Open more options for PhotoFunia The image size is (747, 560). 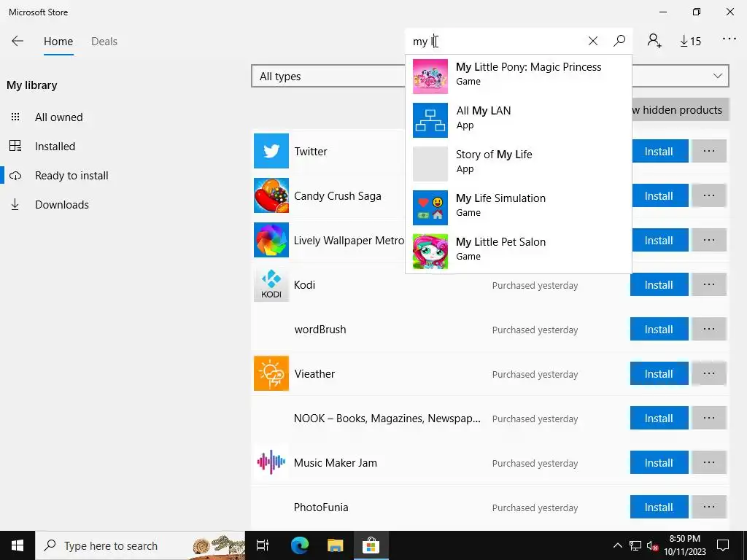[x=709, y=507]
